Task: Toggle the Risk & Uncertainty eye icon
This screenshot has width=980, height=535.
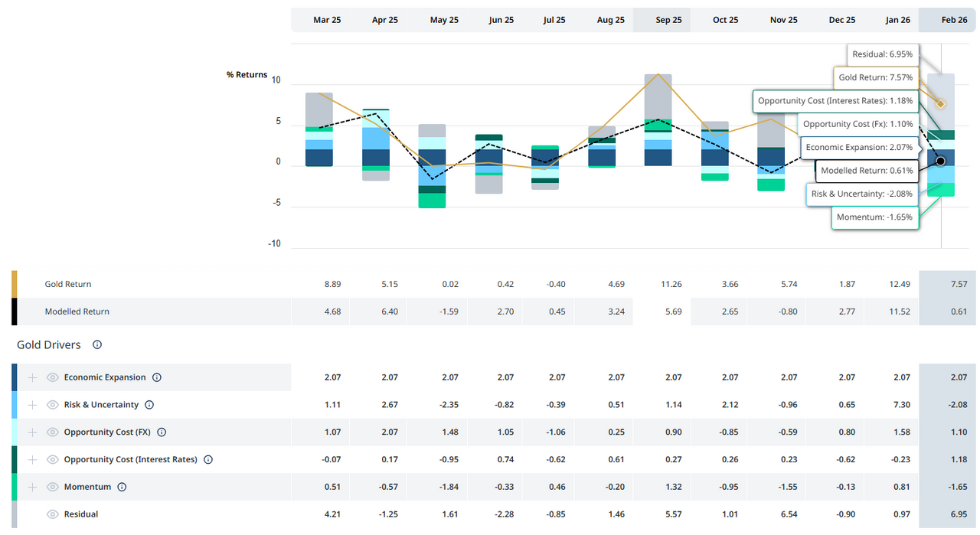Action: click(53, 405)
